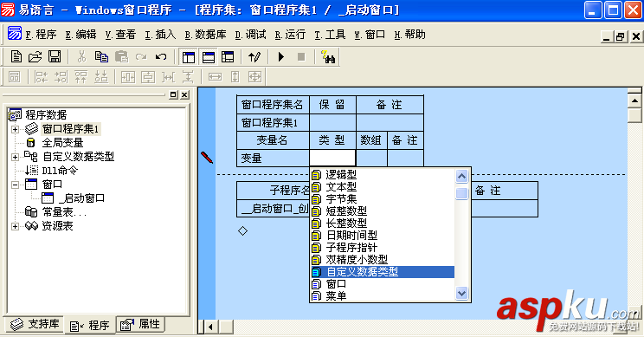Switch to the 支持库 tab
644x337 pixels.
coord(35,325)
